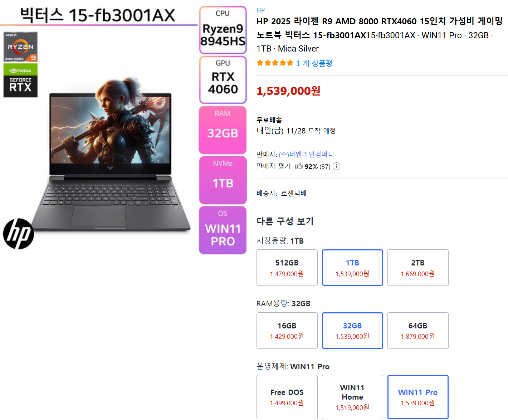Screen dimensions: 508x420
Task: Click the HP logo on product image
Action: (19, 234)
